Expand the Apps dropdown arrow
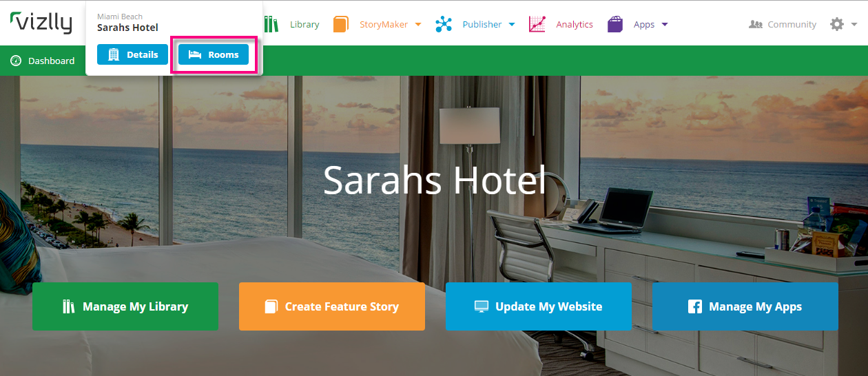The height and width of the screenshot is (376, 868). click(x=665, y=25)
